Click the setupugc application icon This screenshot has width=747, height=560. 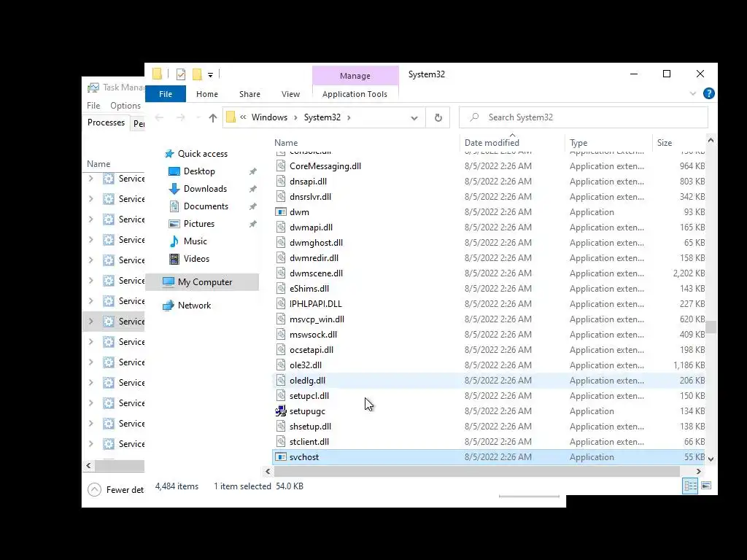[x=281, y=411]
